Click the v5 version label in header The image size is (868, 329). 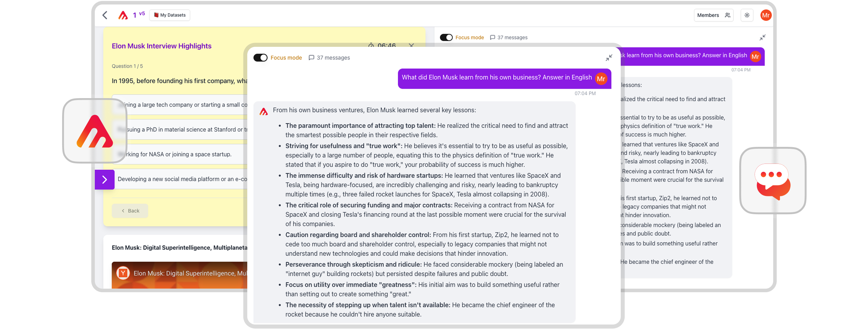coord(142,13)
